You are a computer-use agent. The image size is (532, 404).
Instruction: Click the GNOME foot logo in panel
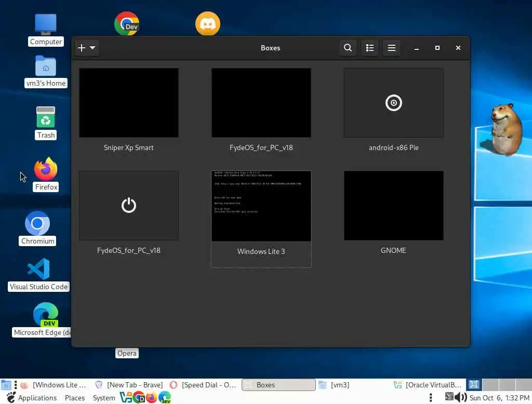pyautogui.click(x=11, y=398)
